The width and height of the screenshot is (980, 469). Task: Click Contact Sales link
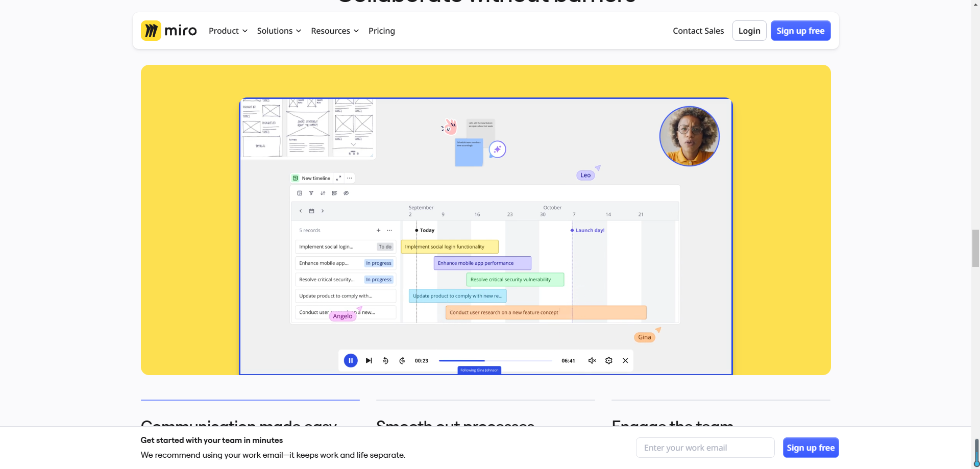tap(698, 31)
